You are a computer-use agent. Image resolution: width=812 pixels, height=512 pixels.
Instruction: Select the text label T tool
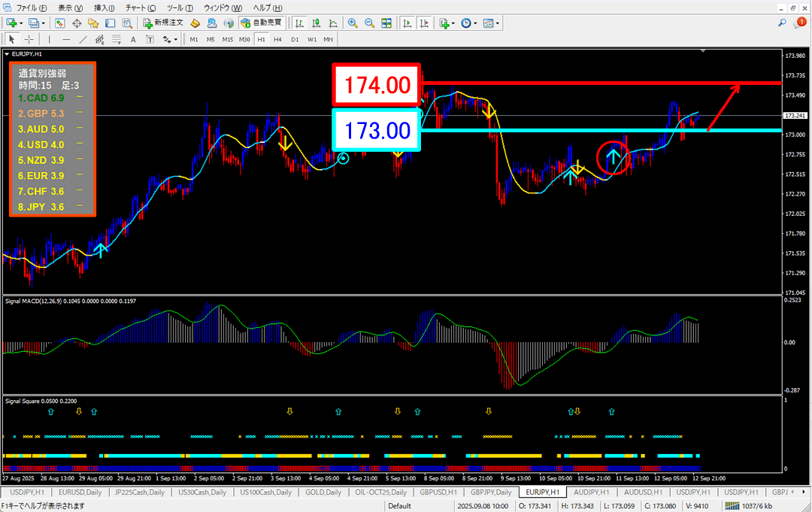point(150,39)
